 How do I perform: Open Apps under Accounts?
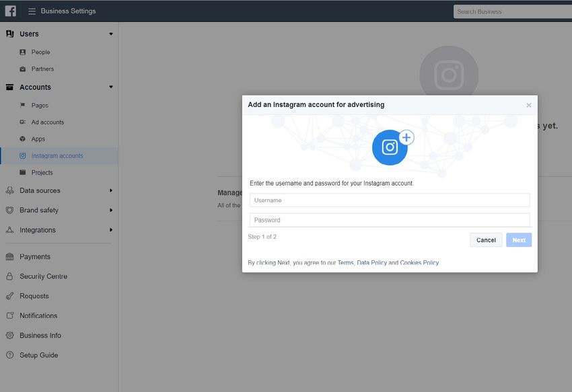(38, 139)
